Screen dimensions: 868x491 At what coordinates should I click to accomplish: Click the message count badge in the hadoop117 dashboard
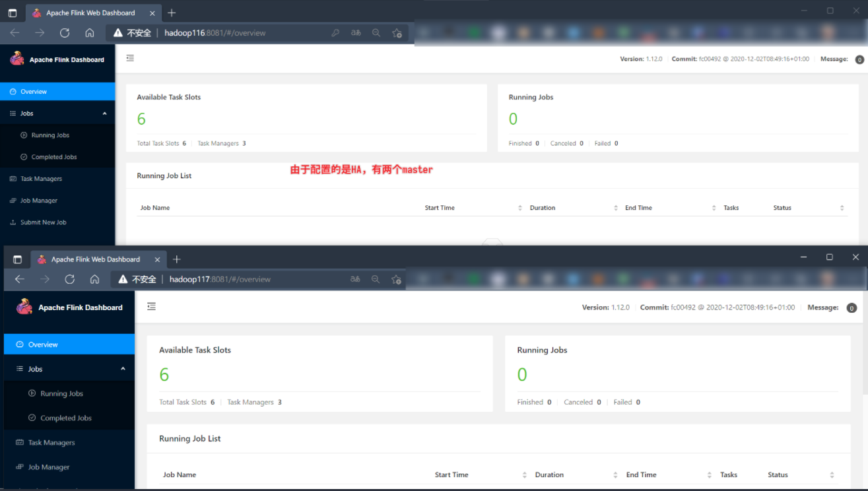(851, 308)
